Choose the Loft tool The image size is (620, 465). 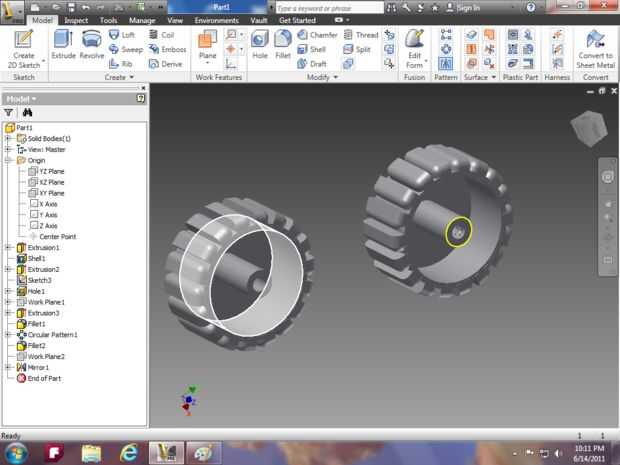click(x=122, y=35)
